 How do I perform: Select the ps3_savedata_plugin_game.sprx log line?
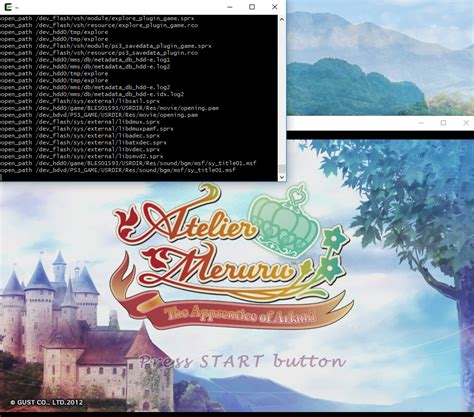tap(106, 46)
